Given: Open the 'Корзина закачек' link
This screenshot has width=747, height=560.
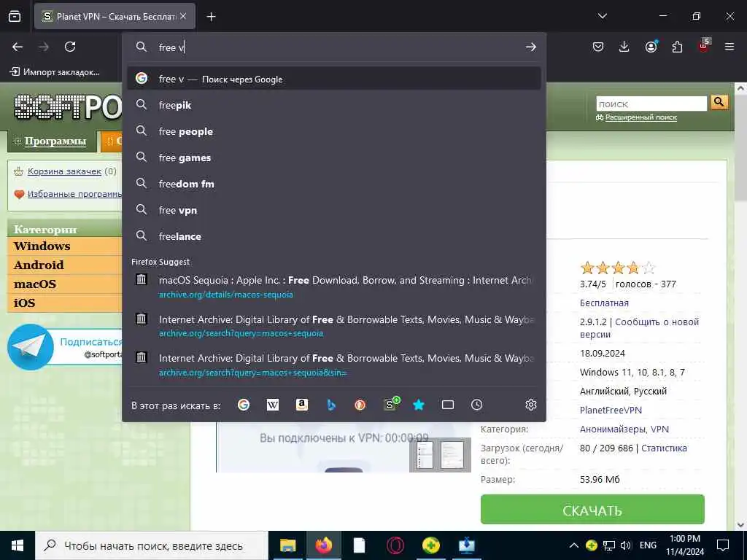Looking at the screenshot, I should pos(64,171).
